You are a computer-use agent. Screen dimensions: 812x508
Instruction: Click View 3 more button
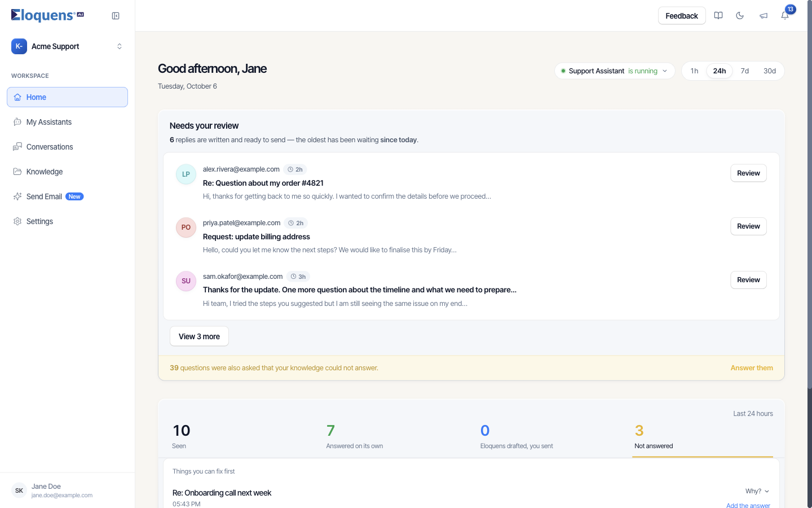(199, 336)
